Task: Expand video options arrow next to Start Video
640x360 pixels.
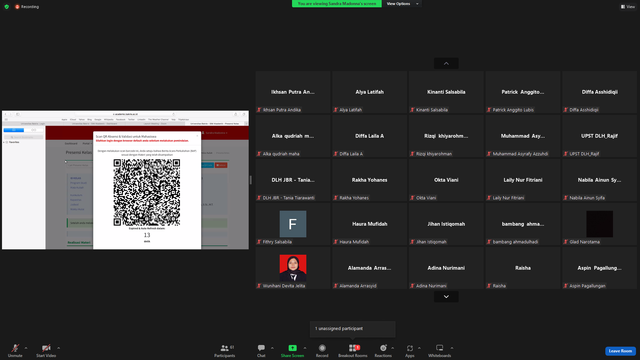Action: coord(59,348)
